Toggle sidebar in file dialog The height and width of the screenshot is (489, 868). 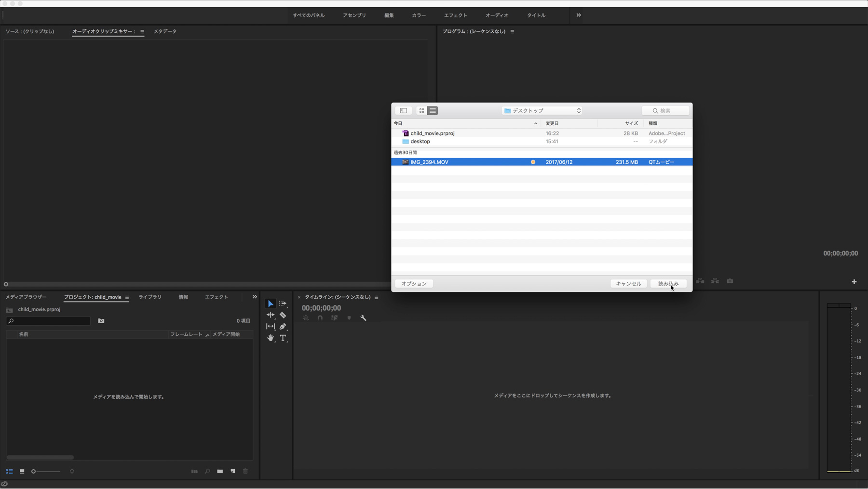[404, 111]
